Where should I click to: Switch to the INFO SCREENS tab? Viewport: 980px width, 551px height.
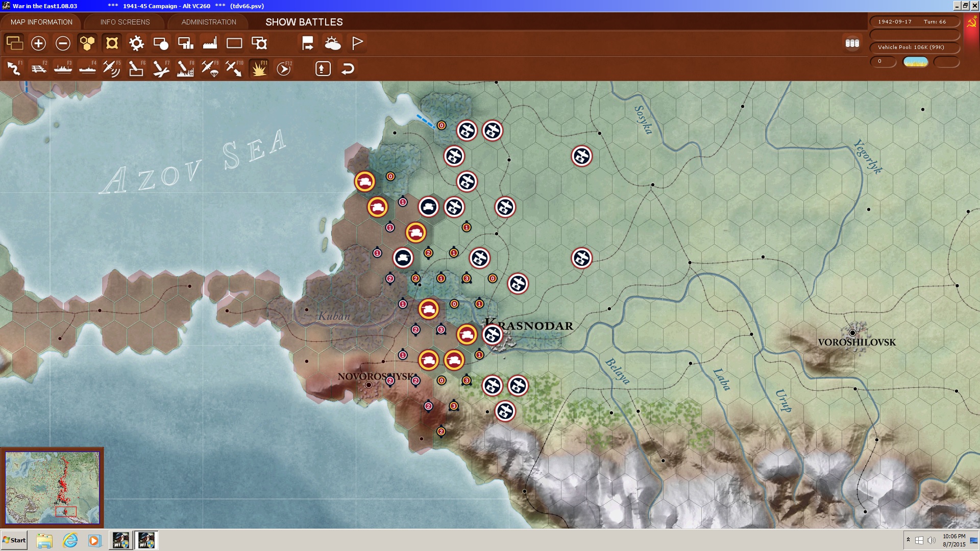(125, 22)
